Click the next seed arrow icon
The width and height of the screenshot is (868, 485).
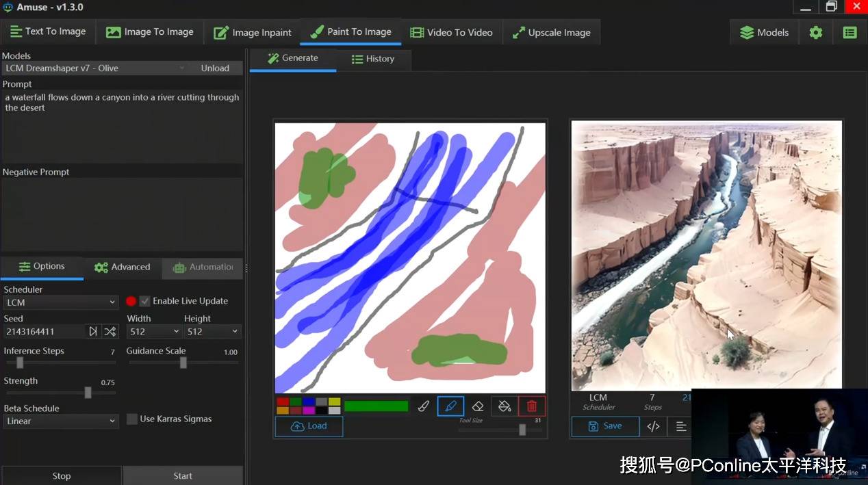(x=93, y=332)
